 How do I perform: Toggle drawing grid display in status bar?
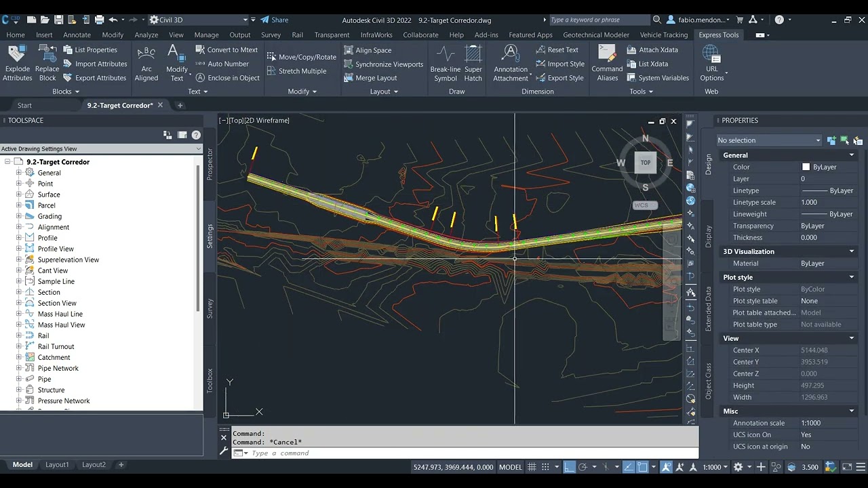point(532,467)
